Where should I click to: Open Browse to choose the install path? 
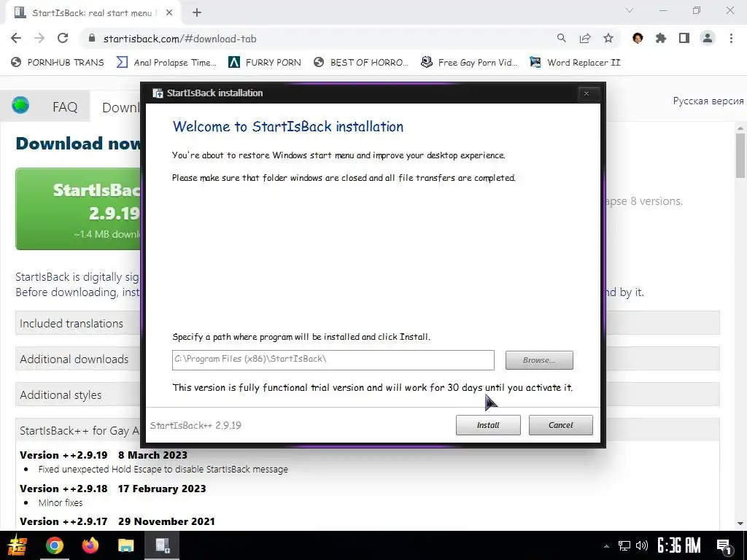(x=539, y=360)
